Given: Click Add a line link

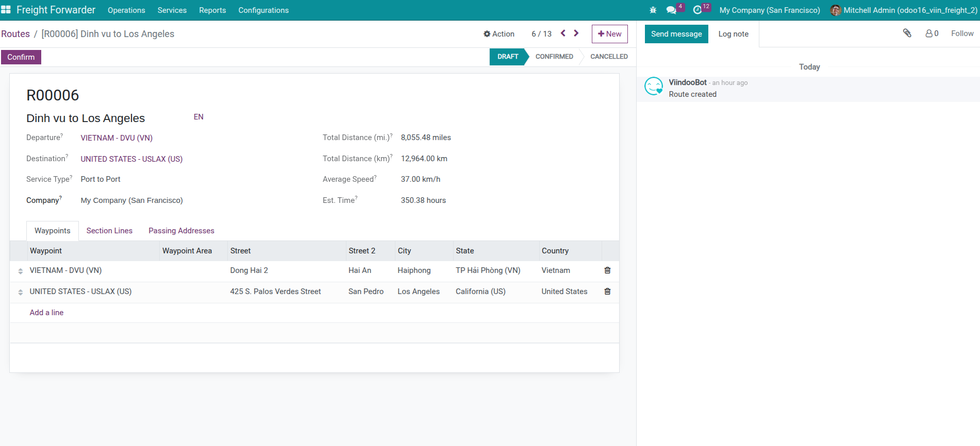Looking at the screenshot, I should point(46,313).
